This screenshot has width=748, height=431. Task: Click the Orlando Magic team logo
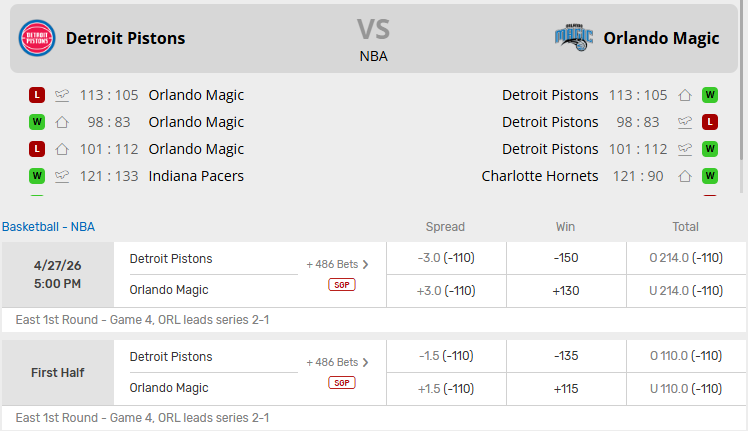point(574,38)
